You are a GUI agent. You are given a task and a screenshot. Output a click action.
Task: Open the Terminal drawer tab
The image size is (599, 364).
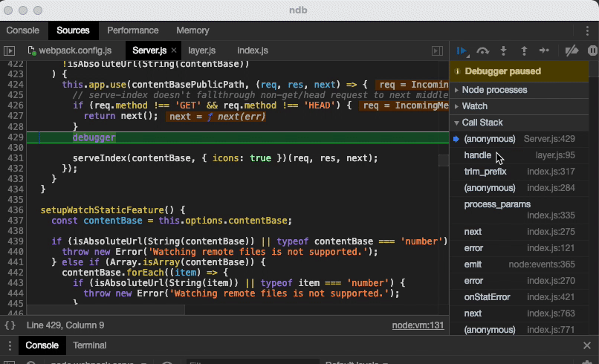[89, 345]
